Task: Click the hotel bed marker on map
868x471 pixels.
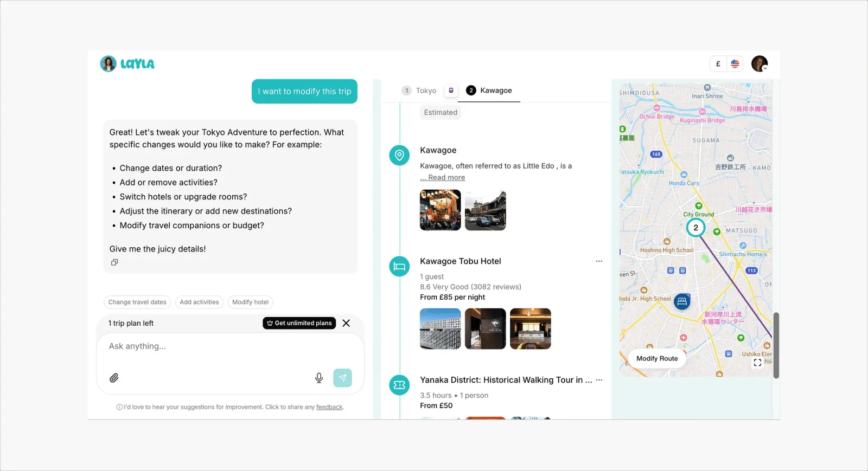Action: 682,301
